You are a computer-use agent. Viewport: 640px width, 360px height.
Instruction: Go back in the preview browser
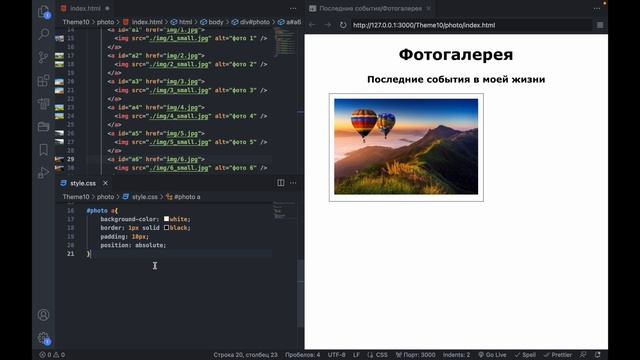(x=312, y=25)
